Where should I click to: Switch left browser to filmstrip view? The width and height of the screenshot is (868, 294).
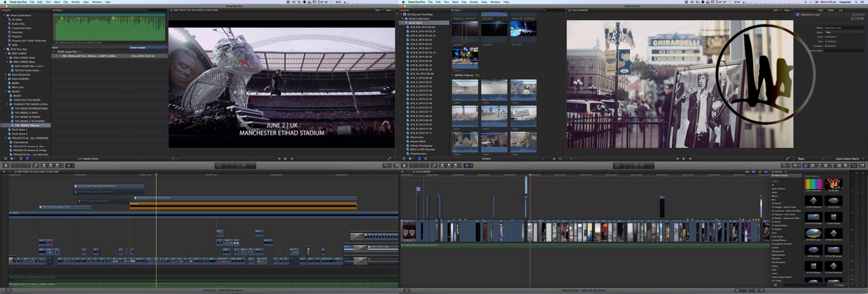click(x=21, y=158)
